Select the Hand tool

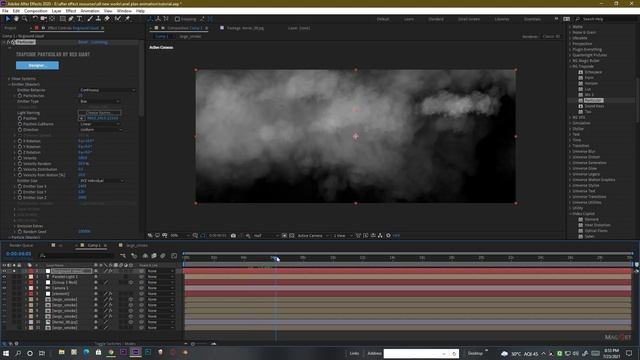click(x=16, y=19)
